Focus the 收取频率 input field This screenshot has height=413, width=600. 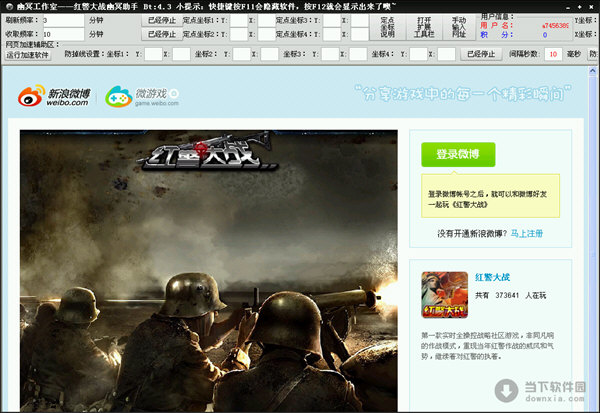(x=63, y=34)
